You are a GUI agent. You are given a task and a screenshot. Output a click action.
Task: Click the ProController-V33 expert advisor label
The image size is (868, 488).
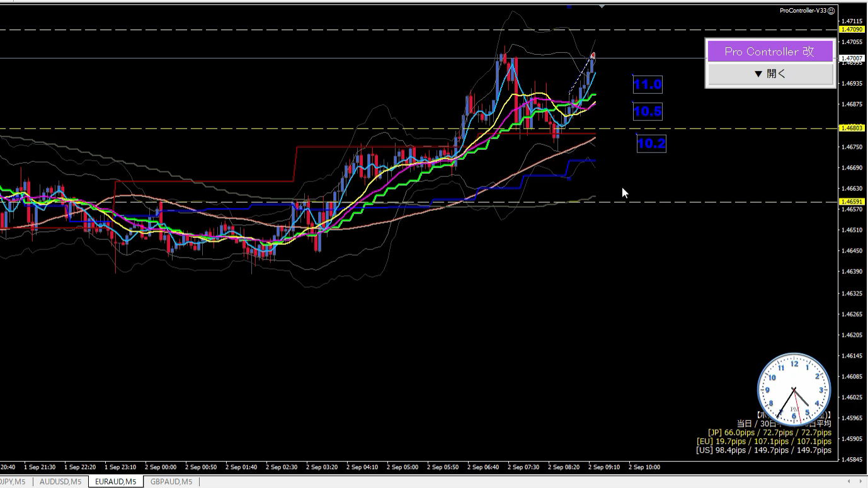click(803, 10)
